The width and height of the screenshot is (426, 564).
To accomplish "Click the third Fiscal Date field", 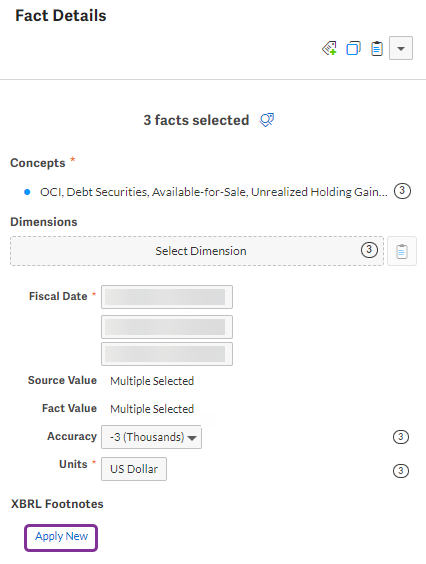I will pos(167,354).
